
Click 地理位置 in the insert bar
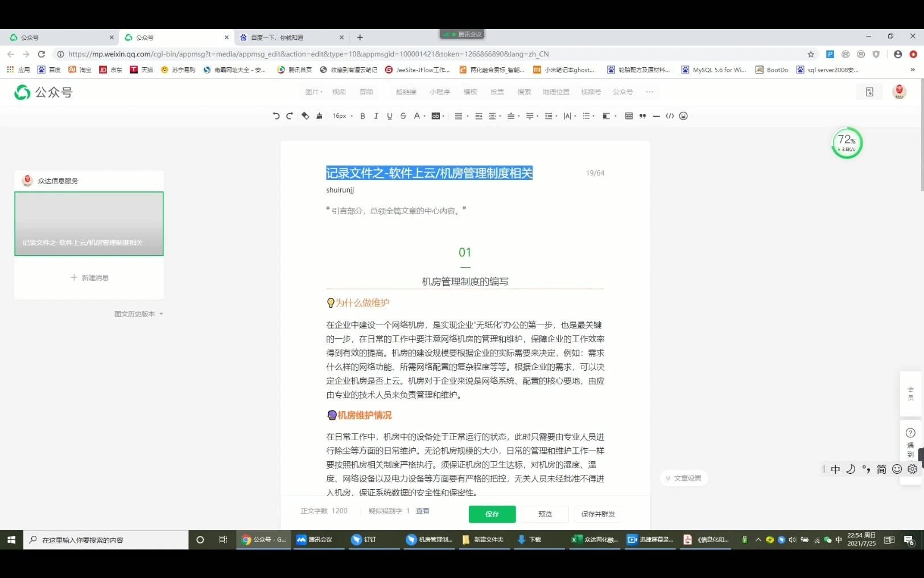pos(556,92)
